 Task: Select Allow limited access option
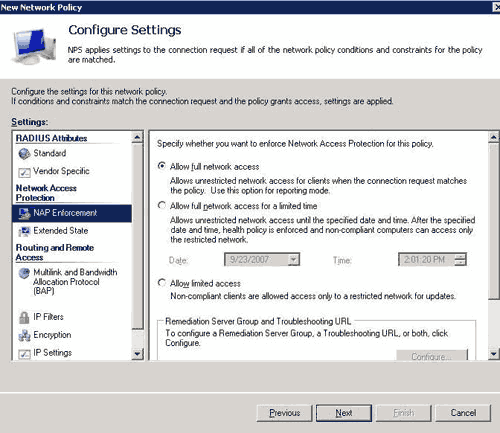pyautogui.click(x=162, y=283)
